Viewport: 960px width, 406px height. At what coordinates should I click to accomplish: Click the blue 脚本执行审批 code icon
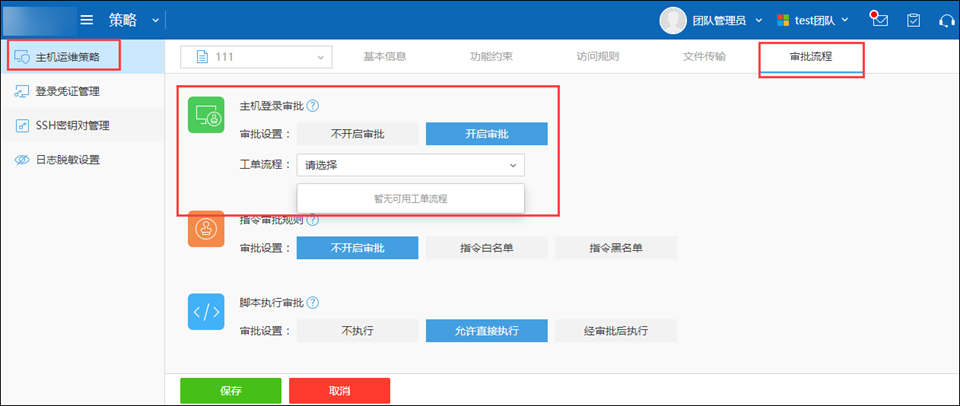(x=206, y=312)
